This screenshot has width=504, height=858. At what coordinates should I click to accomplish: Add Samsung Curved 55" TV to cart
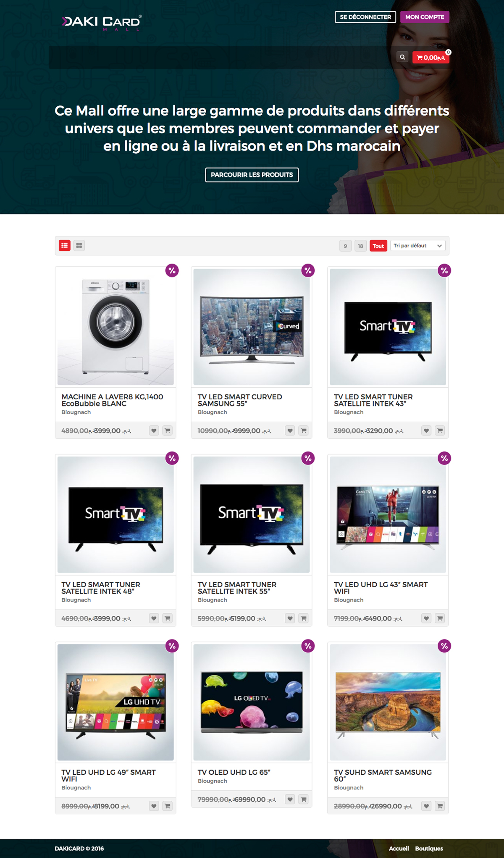coord(304,430)
